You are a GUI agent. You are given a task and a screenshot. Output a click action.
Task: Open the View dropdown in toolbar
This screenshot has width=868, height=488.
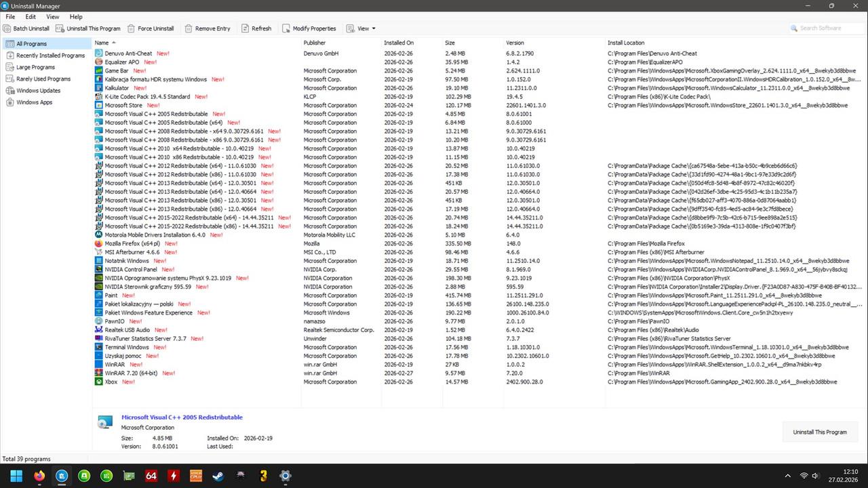(361, 28)
